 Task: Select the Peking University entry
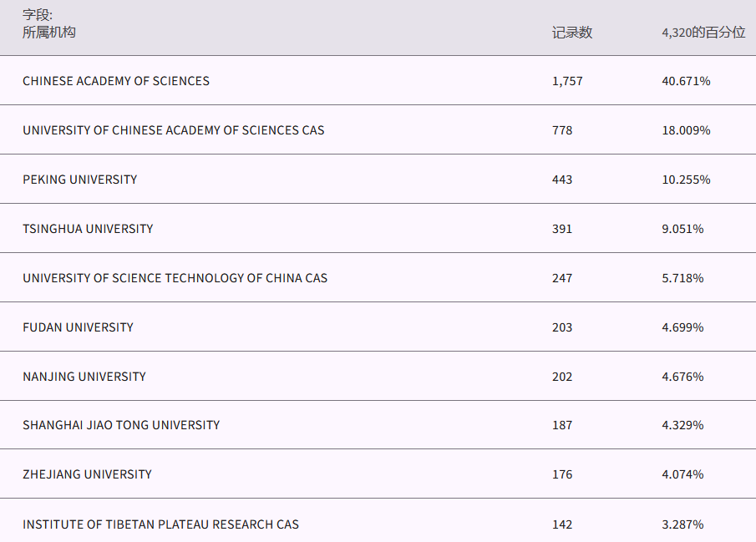(x=80, y=180)
